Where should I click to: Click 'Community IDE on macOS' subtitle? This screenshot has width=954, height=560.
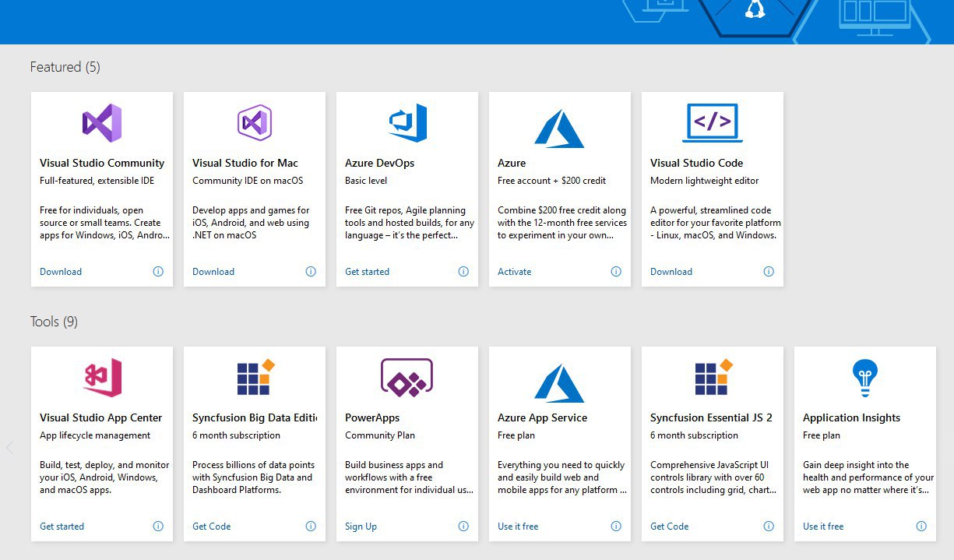[x=248, y=181]
